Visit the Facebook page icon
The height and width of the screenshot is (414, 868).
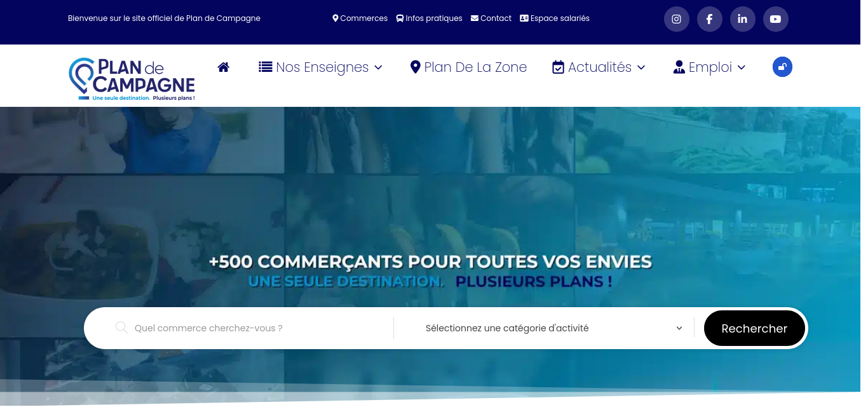710,19
